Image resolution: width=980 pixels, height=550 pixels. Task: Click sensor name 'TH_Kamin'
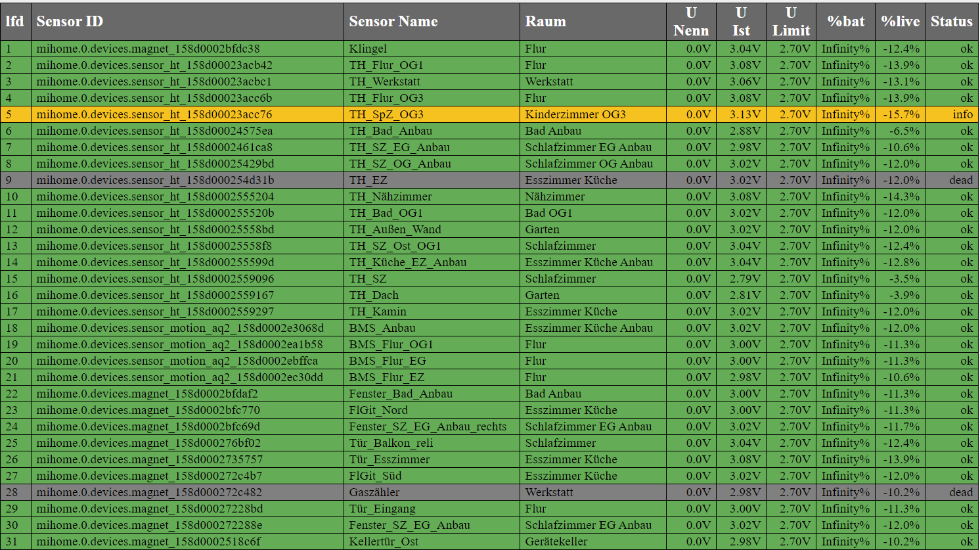click(x=378, y=311)
